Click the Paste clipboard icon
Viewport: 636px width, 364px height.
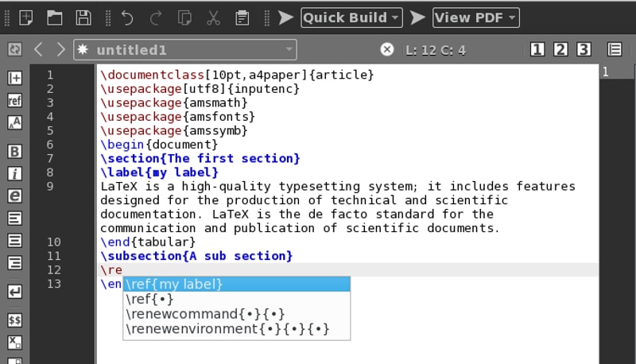242,17
